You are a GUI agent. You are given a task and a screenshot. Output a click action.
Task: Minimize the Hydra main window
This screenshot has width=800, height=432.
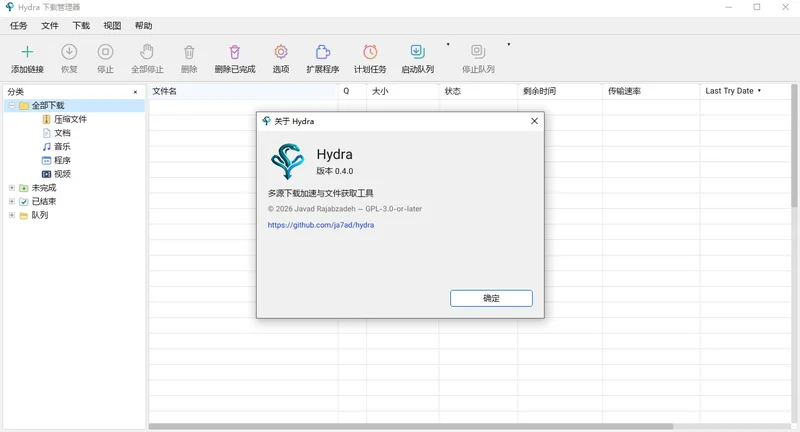729,7
